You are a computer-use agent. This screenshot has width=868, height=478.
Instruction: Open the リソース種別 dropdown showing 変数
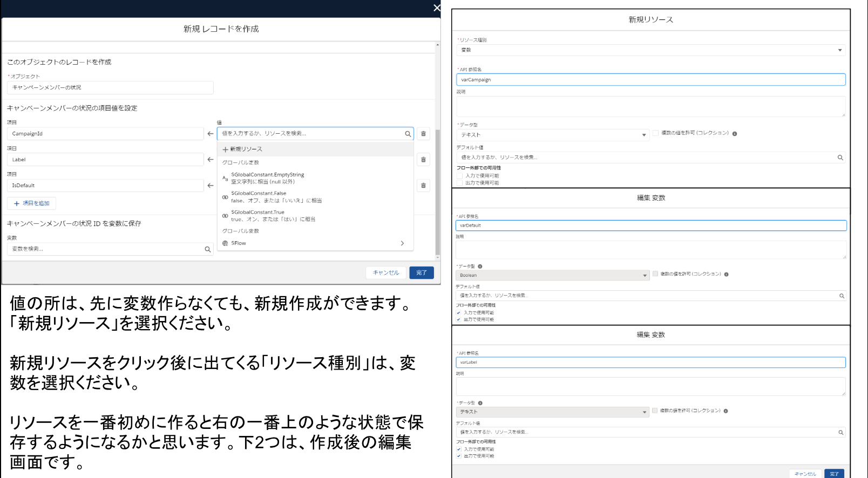point(650,50)
